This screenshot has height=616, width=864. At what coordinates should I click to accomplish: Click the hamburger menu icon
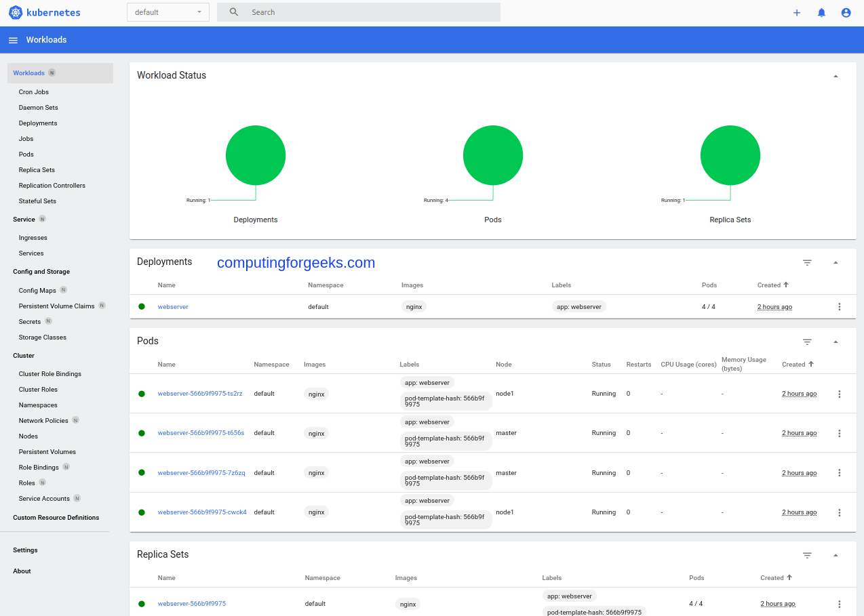tap(13, 39)
